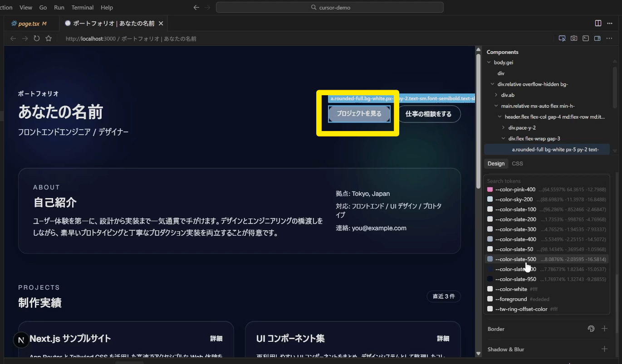The height and width of the screenshot is (364, 622).
Task: Select the --color-pink-400 color token
Action: pos(515,189)
